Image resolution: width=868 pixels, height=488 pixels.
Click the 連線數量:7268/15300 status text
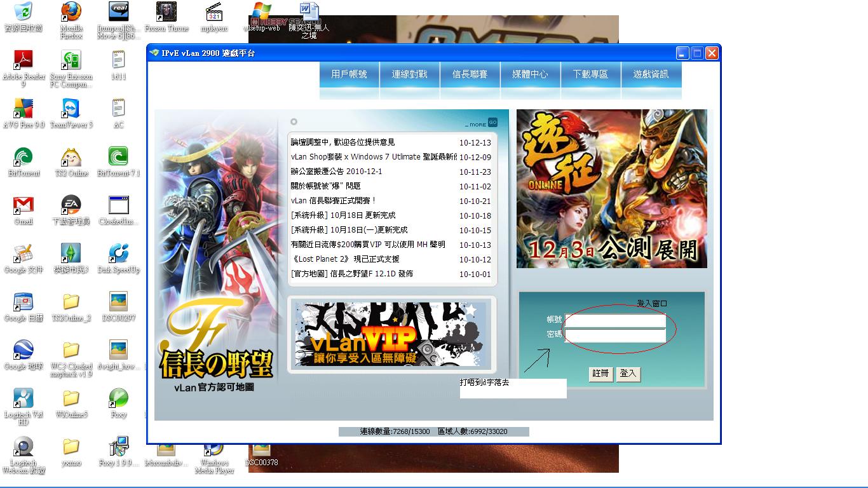(x=395, y=431)
